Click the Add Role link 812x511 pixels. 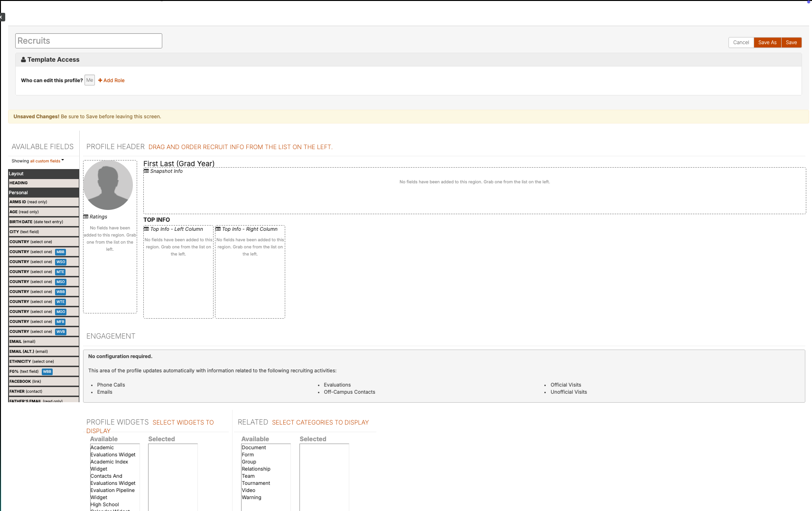tap(112, 80)
